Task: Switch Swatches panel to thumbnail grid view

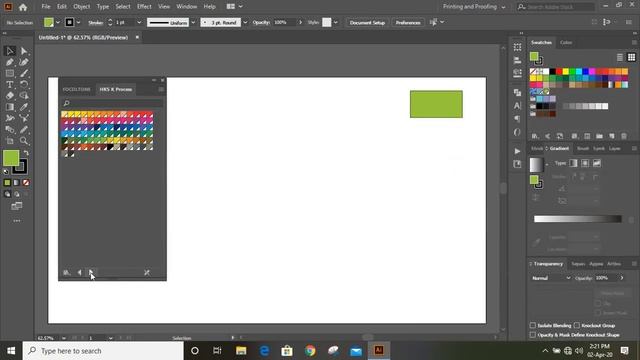Action: (631, 57)
